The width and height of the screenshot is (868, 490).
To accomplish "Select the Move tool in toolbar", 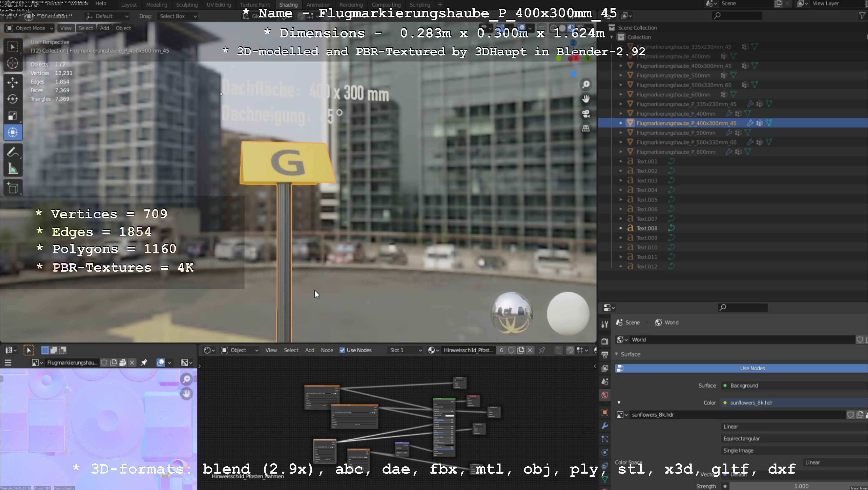I will point(13,82).
